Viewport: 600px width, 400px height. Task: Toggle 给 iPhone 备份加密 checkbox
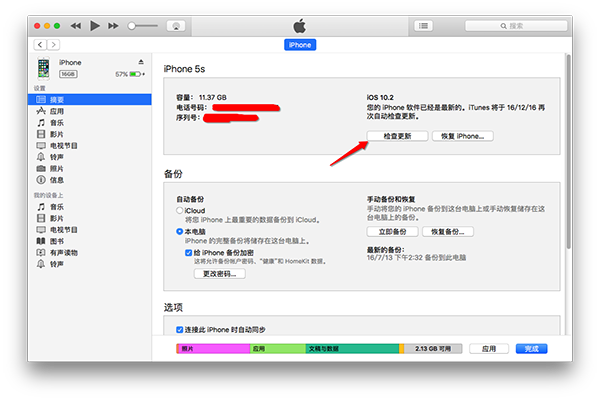pos(188,253)
